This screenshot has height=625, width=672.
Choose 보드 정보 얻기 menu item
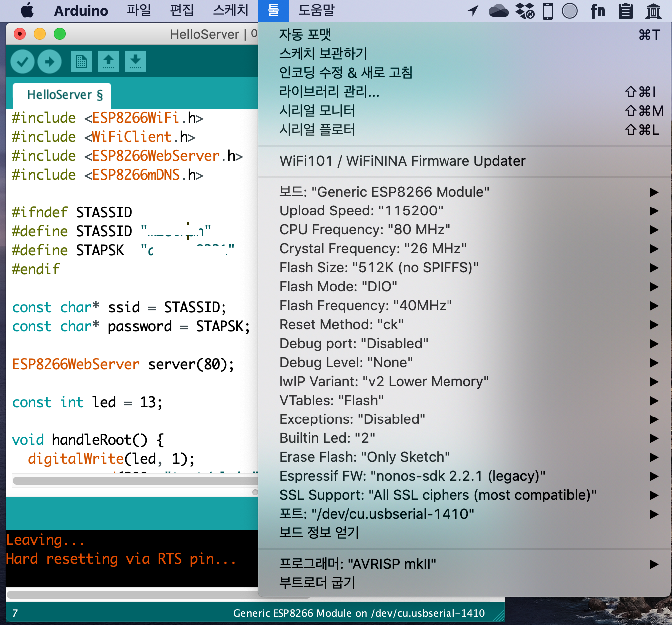[x=464, y=533]
